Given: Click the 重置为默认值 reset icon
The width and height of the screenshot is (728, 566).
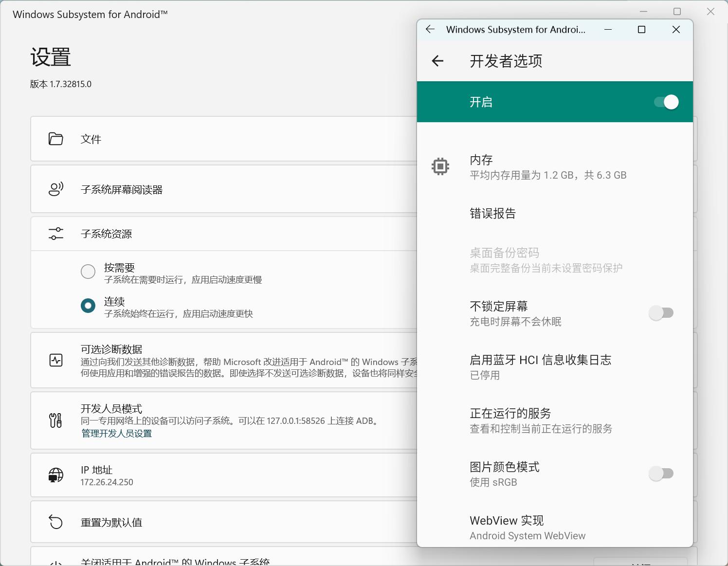Looking at the screenshot, I should (x=56, y=522).
